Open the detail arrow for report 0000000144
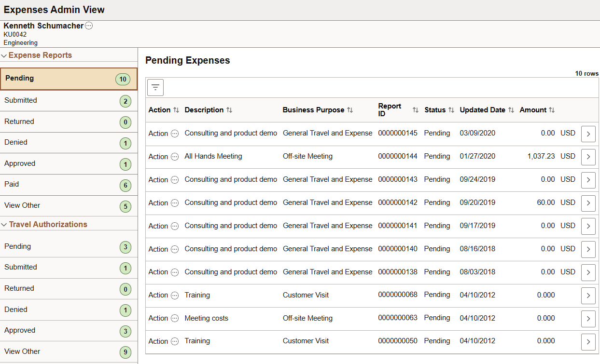 (x=588, y=156)
